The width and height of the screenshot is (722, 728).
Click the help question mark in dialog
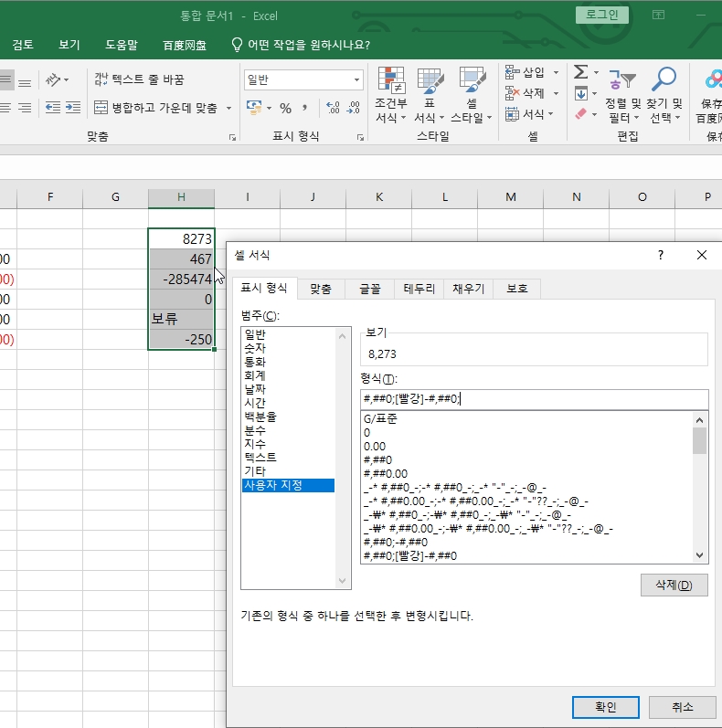click(661, 255)
